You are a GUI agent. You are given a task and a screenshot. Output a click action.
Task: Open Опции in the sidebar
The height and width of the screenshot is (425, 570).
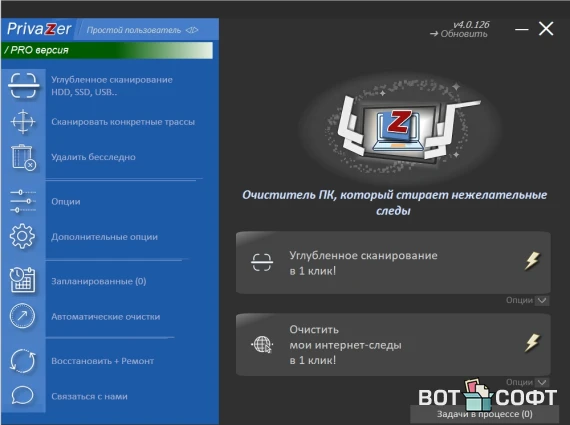(66, 201)
